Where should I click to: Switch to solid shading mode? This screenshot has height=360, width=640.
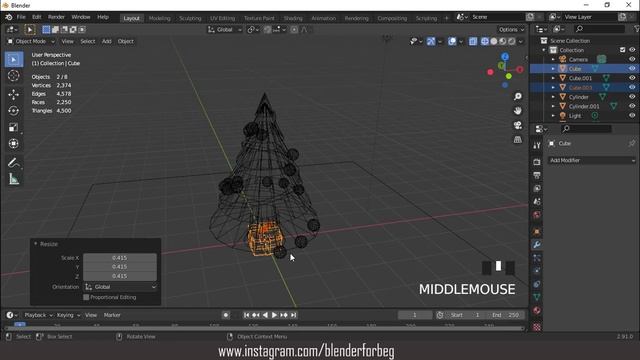(494, 41)
